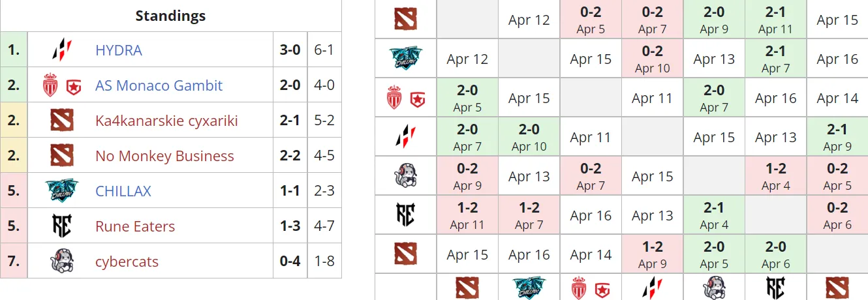Click the 1-2 Apr 4 match result cell
This screenshot has width=868, height=300.
click(776, 176)
